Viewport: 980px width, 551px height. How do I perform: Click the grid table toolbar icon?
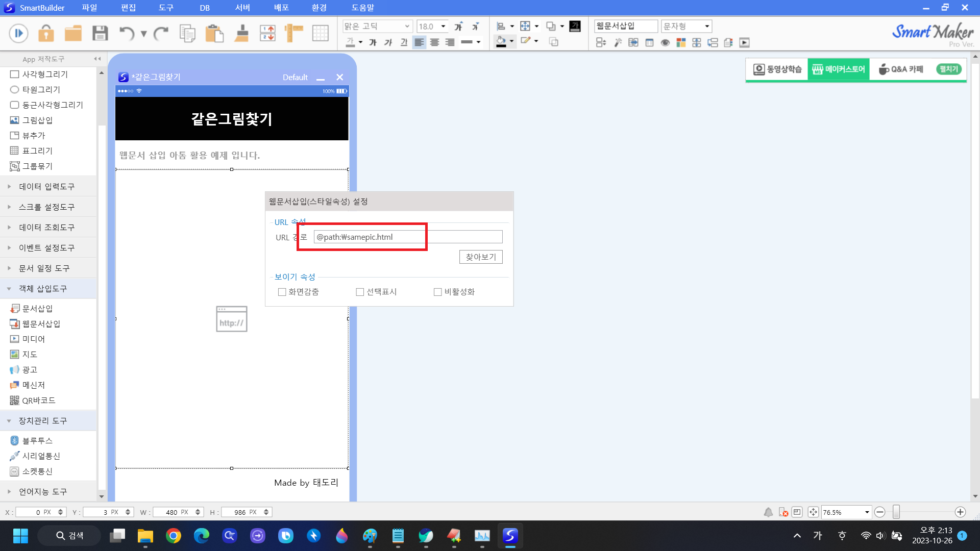click(x=320, y=34)
